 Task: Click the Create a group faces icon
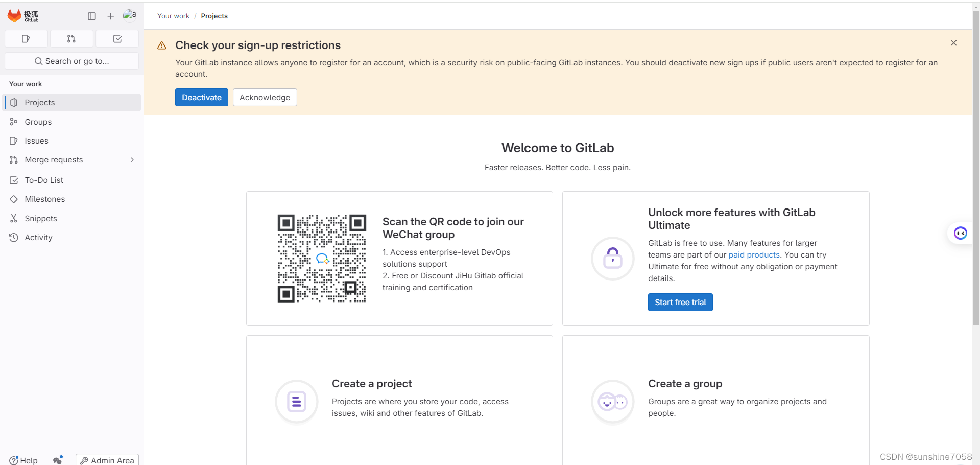612,402
